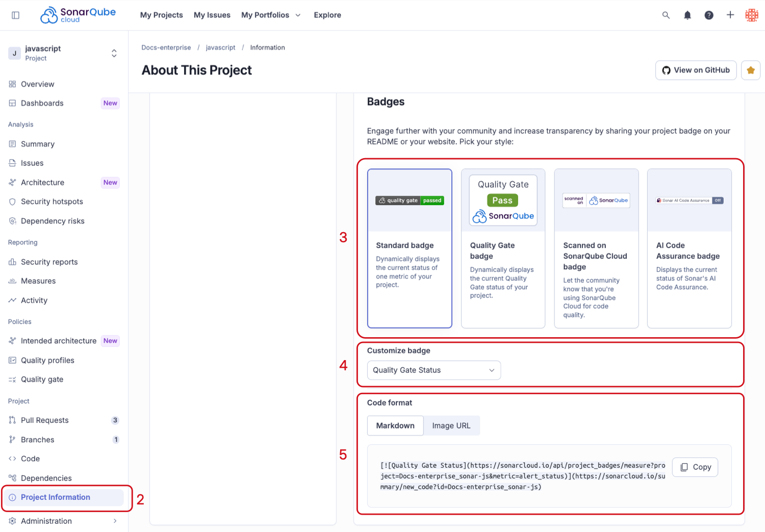Click the Measures sidebar icon
The image size is (765, 532).
(x=12, y=281)
